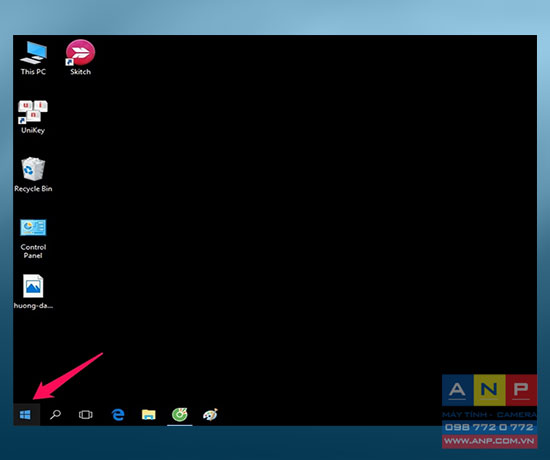Click the red P logo block
550x460 pixels.
[521, 390]
